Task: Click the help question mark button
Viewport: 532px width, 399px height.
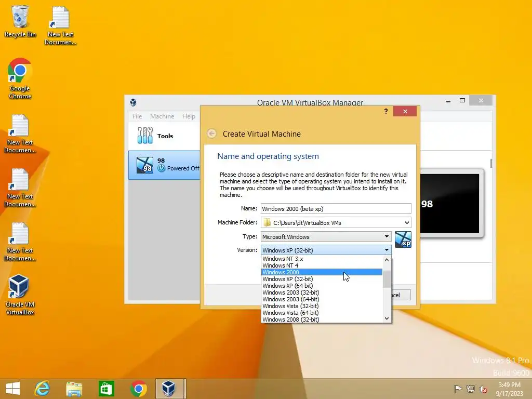Action: click(x=386, y=111)
